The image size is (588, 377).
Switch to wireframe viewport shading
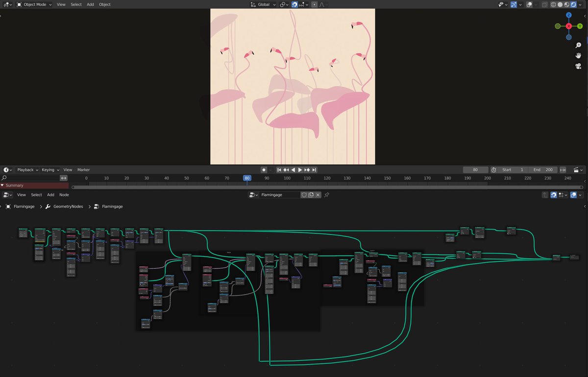coord(553,4)
